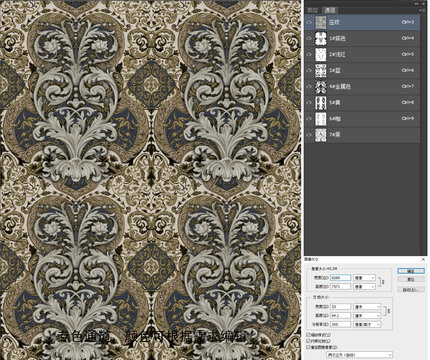
Task: Click the document height field showing 64.1
Action: [340, 315]
